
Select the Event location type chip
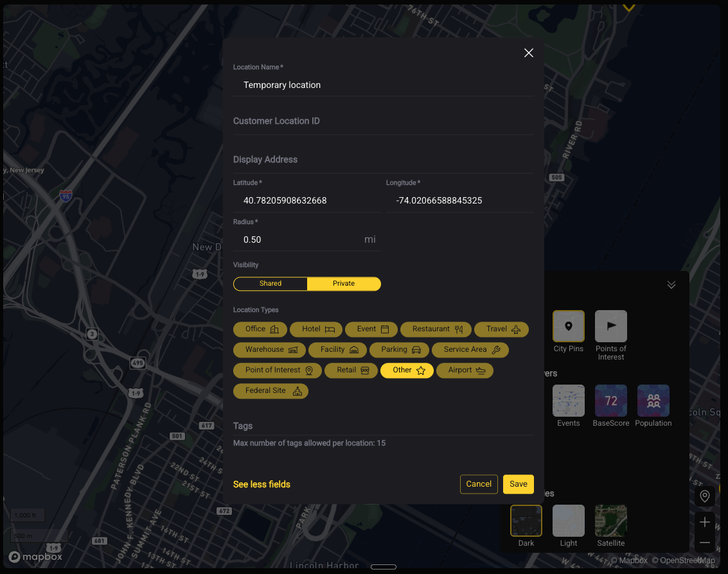click(x=371, y=329)
